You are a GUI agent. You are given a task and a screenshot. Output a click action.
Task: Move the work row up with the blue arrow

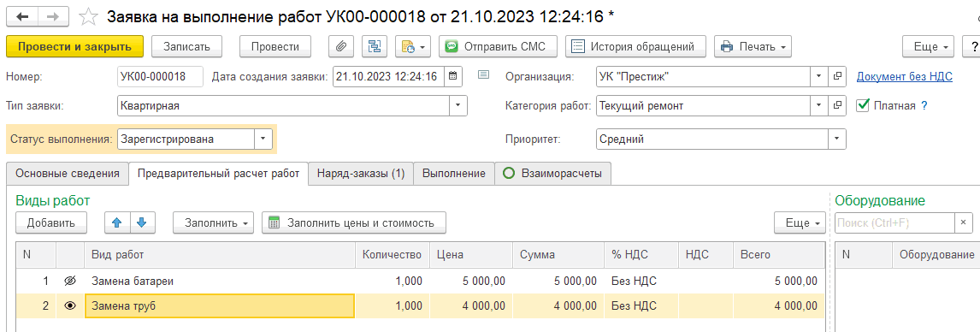116,222
